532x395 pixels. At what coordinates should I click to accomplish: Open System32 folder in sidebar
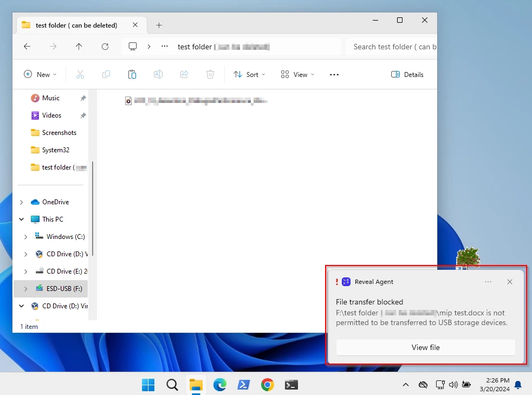(x=56, y=150)
